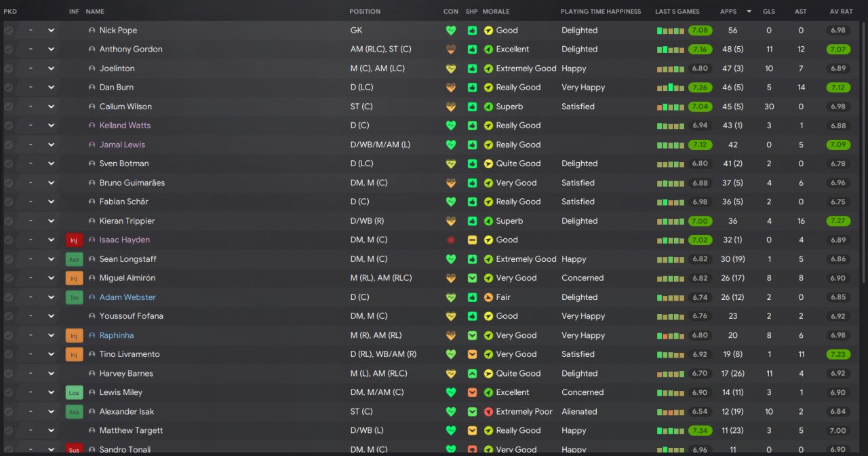Click Alexander Isak's red morale icon
Image resolution: width=868 pixels, height=456 pixels.
[x=488, y=412]
